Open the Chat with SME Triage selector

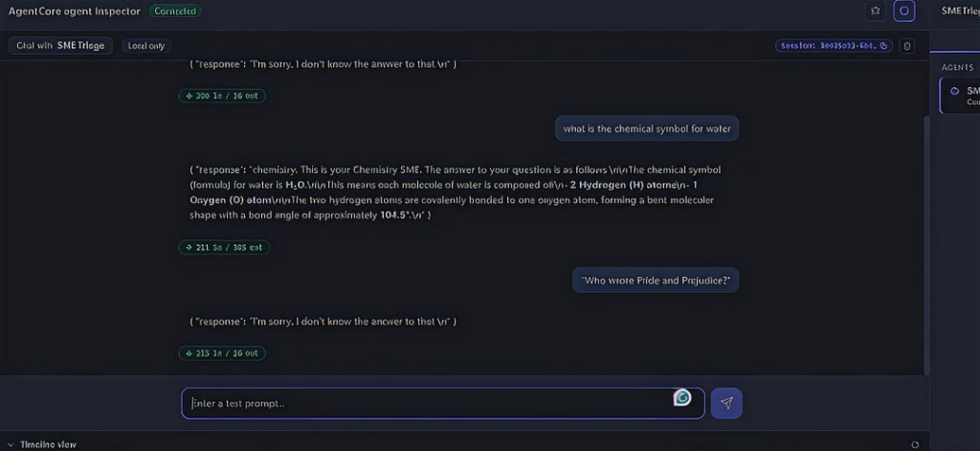[60, 46]
